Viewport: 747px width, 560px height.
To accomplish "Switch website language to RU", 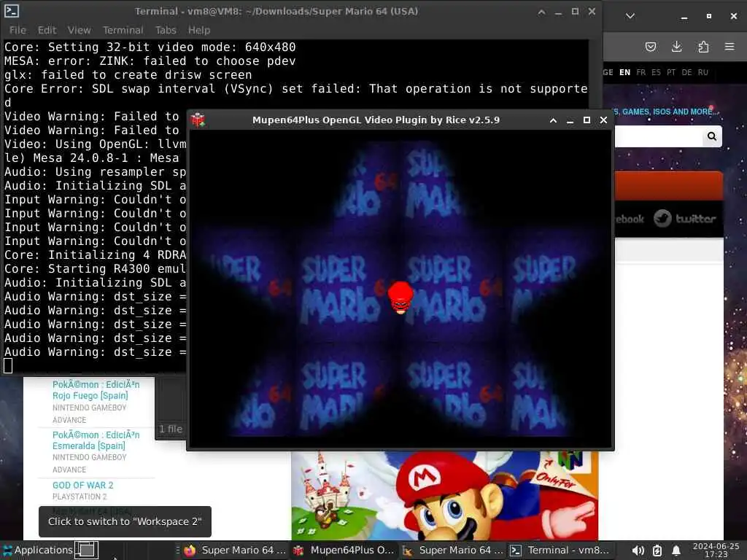I will click(703, 72).
